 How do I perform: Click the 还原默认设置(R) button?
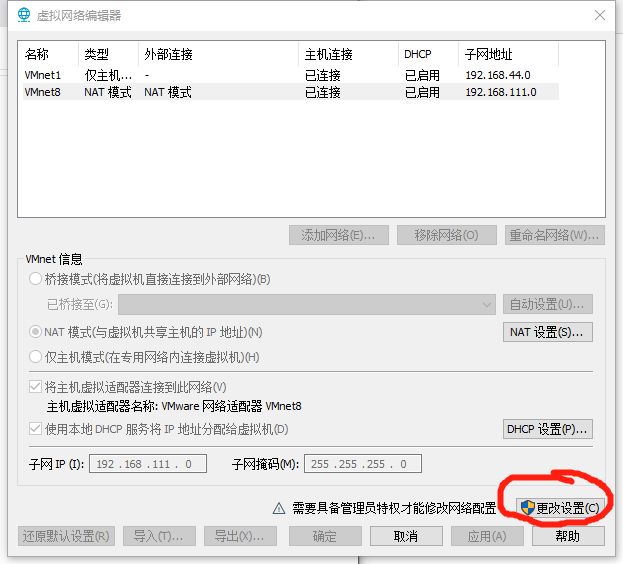pyautogui.click(x=66, y=536)
